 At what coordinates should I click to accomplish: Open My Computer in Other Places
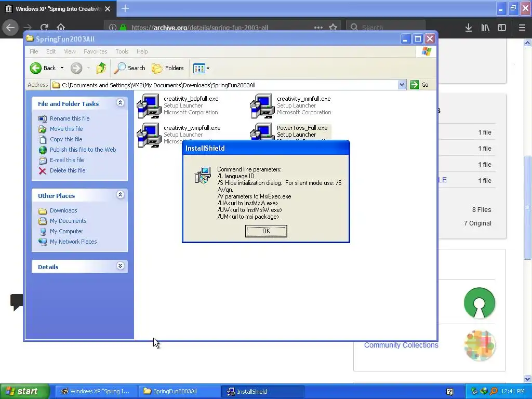click(x=66, y=231)
